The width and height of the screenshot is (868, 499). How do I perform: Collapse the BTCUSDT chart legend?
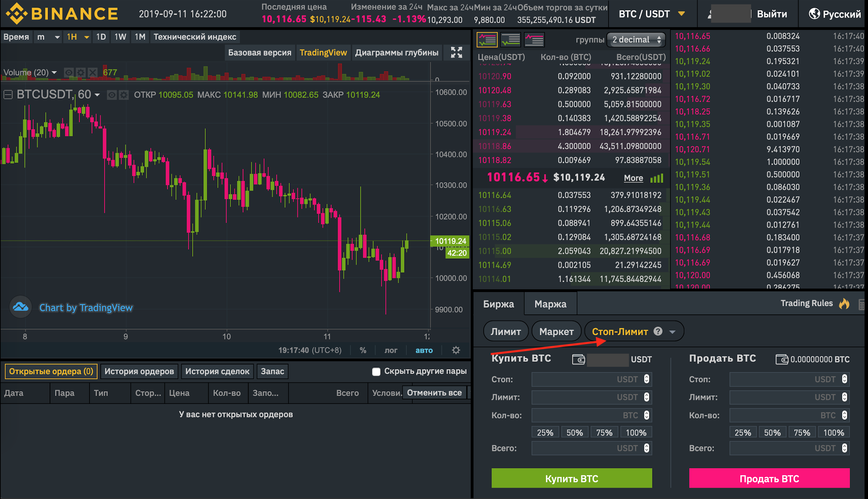[8, 94]
